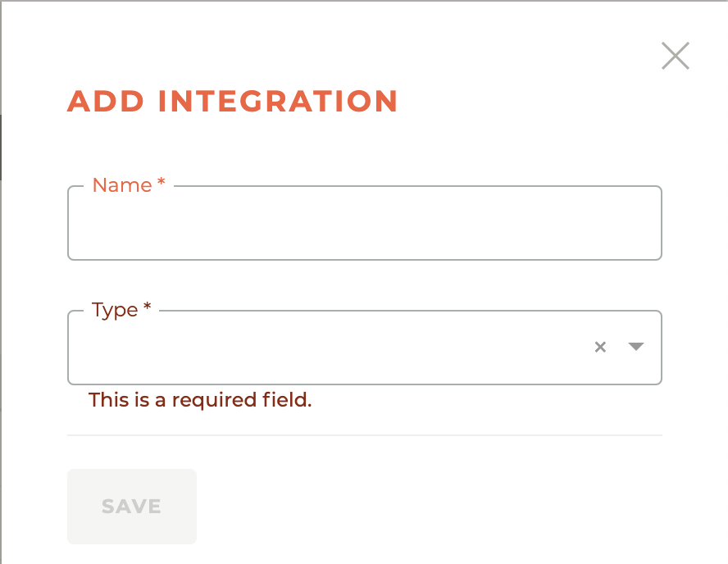Click the SAVE button
728x564 pixels.
click(x=131, y=506)
